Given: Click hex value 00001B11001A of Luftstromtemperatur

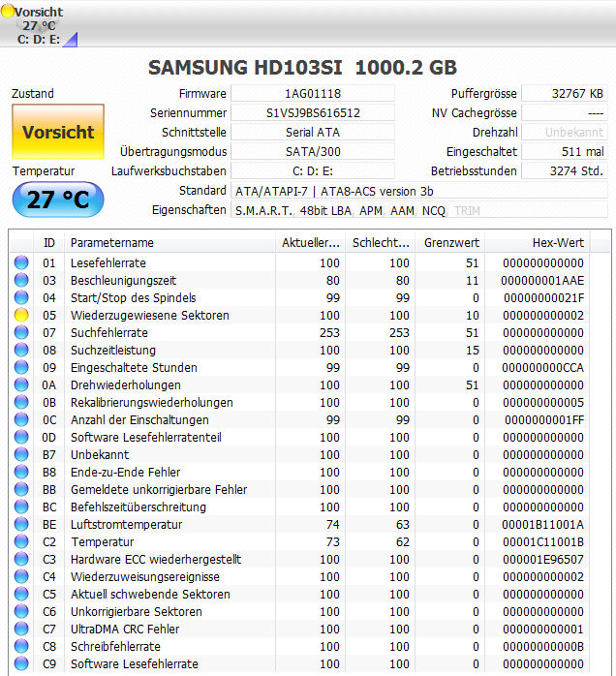Looking at the screenshot, I should coord(542,524).
